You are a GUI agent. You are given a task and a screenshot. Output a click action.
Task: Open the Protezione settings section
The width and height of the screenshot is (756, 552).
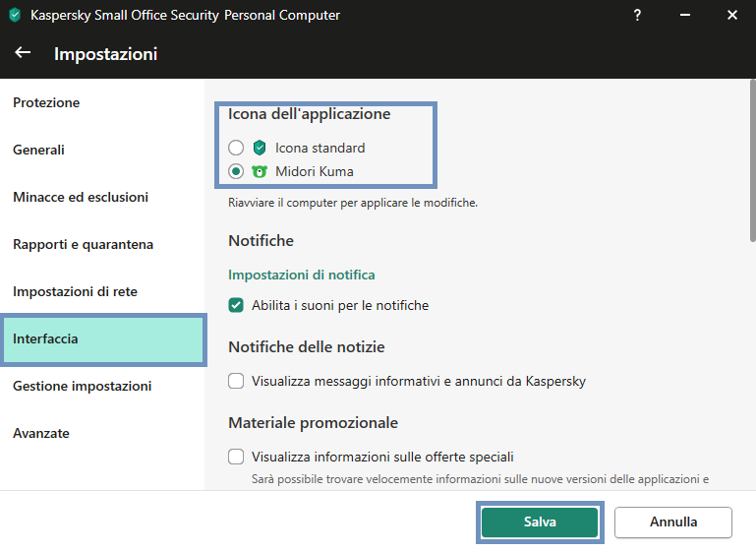coord(102,102)
